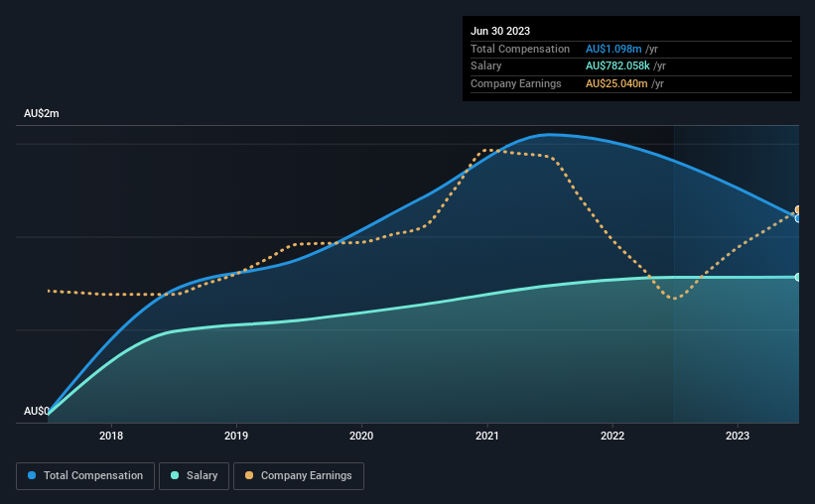Click the AU$2m y-axis label

[x=42, y=113]
